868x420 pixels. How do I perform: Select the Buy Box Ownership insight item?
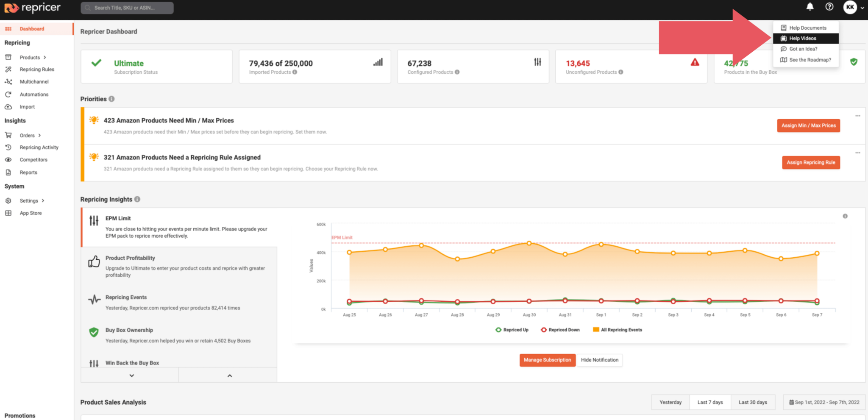[179, 335]
